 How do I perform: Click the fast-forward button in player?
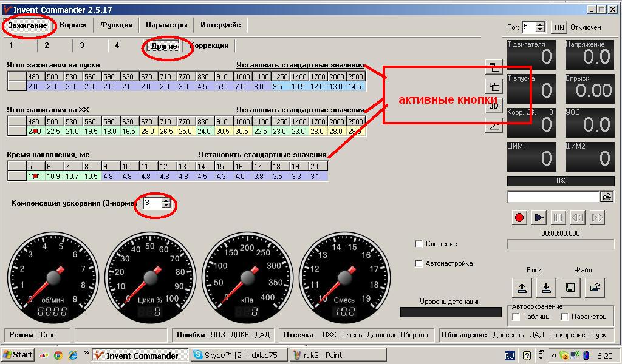[596, 217]
